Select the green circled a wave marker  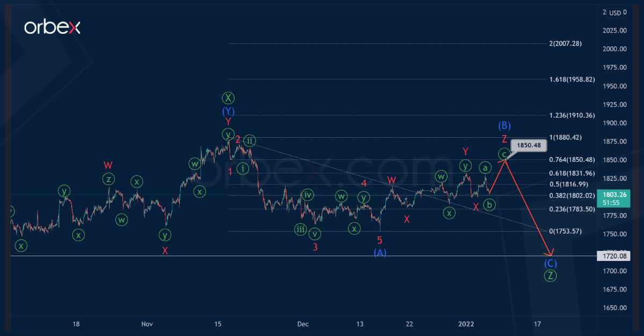[x=485, y=167]
